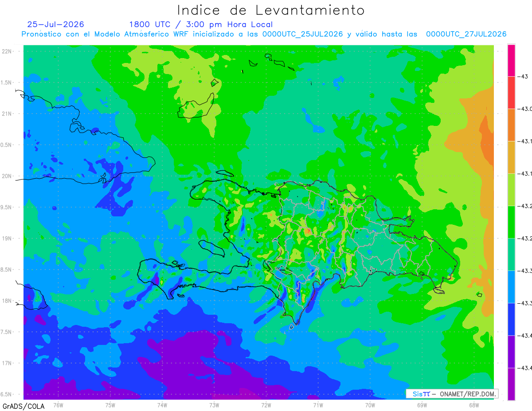
Task: Click the '-43.0' legend value
Action: [525, 109]
